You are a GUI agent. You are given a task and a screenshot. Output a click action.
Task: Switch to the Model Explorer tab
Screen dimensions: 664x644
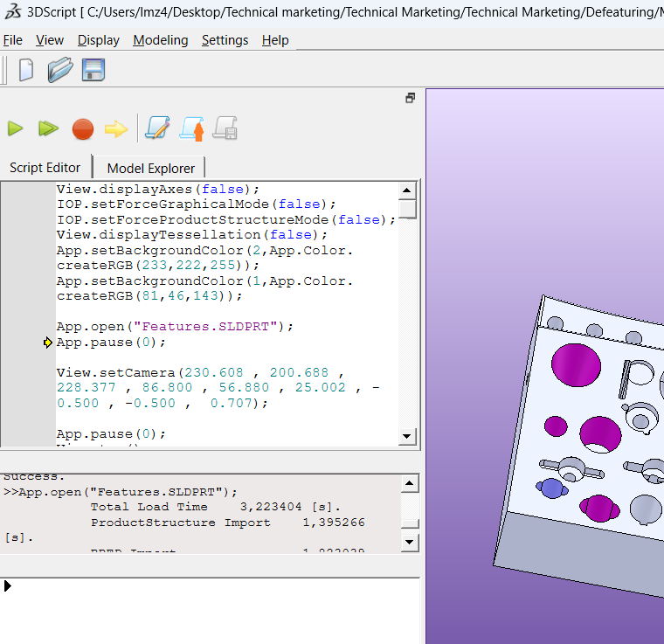click(x=150, y=168)
